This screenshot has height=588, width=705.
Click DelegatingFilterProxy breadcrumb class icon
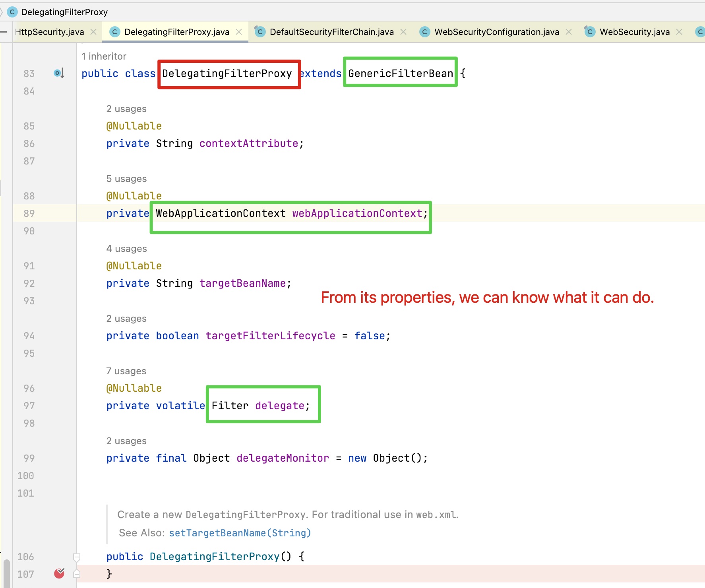(12, 12)
